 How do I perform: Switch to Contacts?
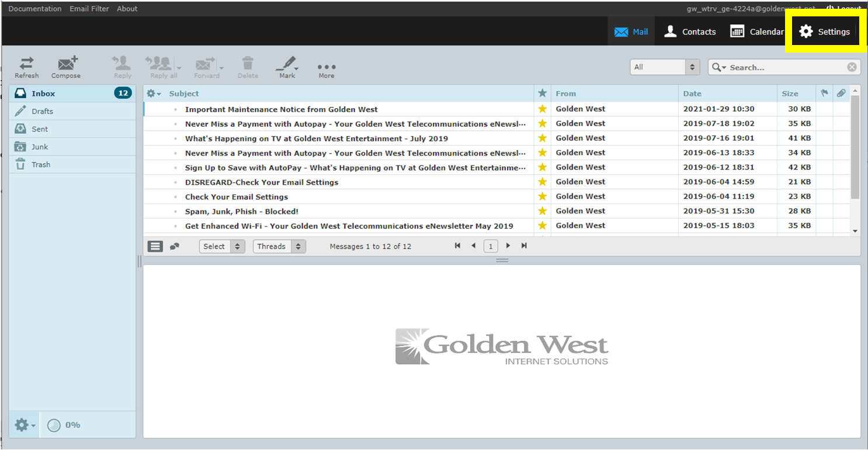click(690, 32)
